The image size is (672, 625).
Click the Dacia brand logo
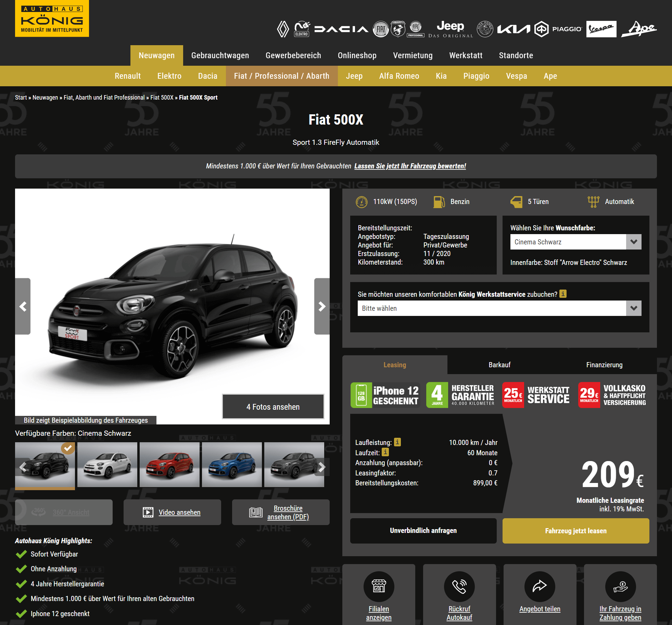(x=341, y=29)
